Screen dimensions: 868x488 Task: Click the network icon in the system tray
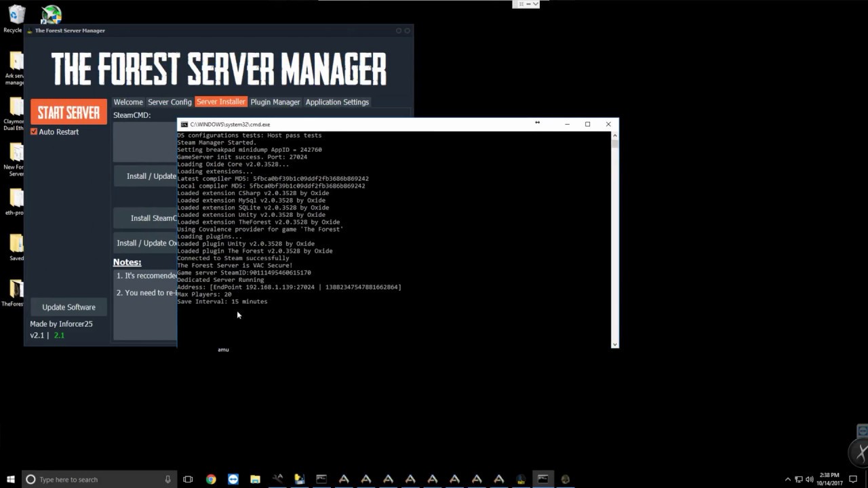click(799, 479)
